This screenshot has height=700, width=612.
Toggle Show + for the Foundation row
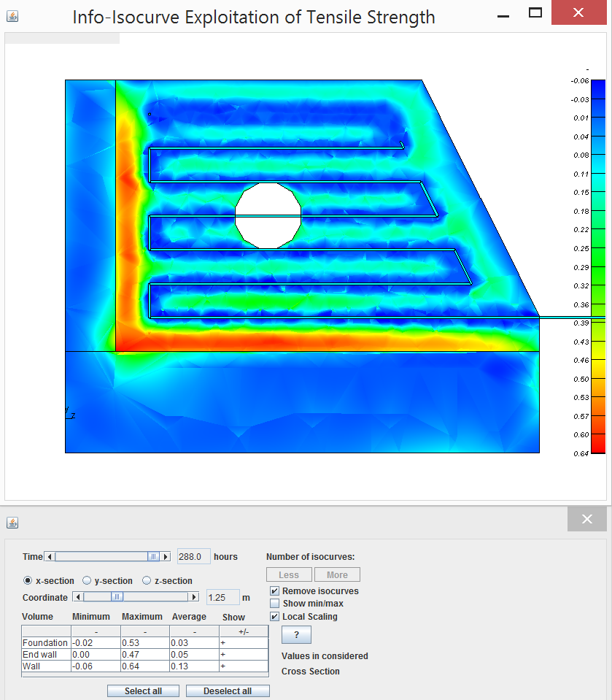click(x=244, y=643)
